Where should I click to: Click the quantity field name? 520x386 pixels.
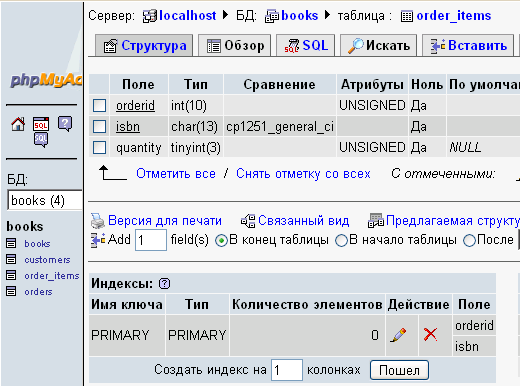click(139, 148)
